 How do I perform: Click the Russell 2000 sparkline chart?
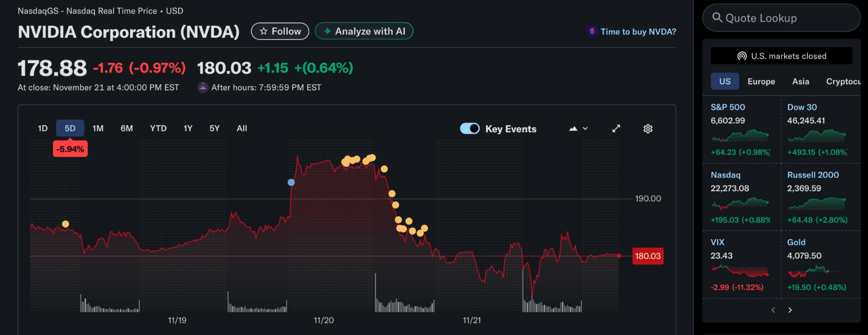point(817,203)
